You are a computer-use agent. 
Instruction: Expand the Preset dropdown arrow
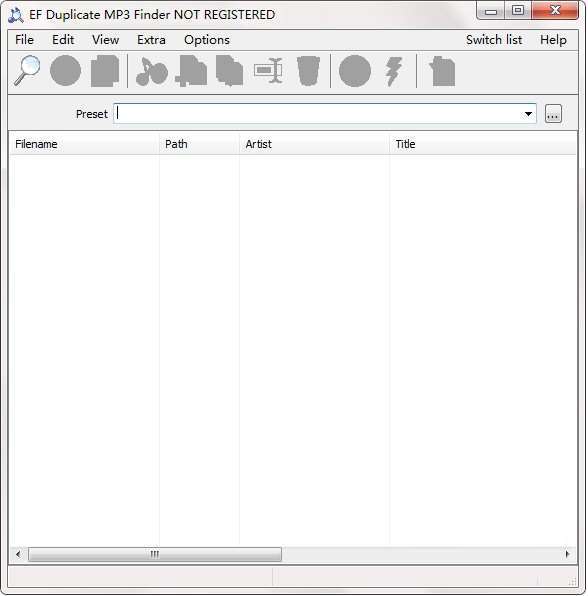(528, 114)
